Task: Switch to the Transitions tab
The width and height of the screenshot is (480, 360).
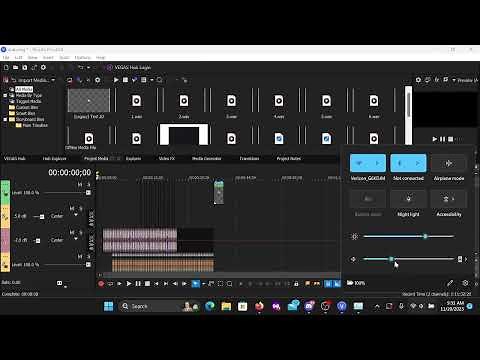Action: 249,158
